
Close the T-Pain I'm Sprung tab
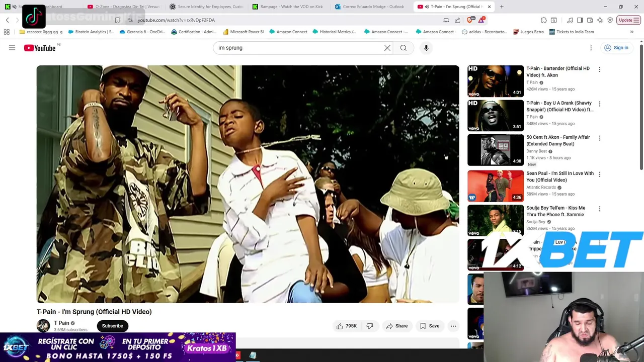(x=489, y=7)
